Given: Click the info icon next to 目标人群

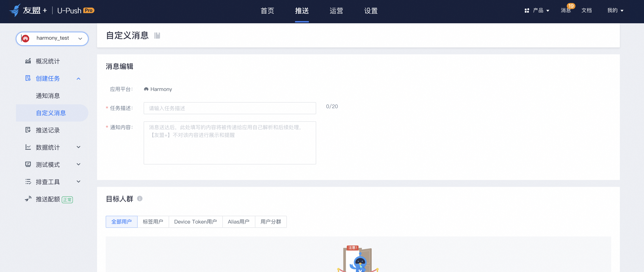Looking at the screenshot, I should pyautogui.click(x=140, y=199).
